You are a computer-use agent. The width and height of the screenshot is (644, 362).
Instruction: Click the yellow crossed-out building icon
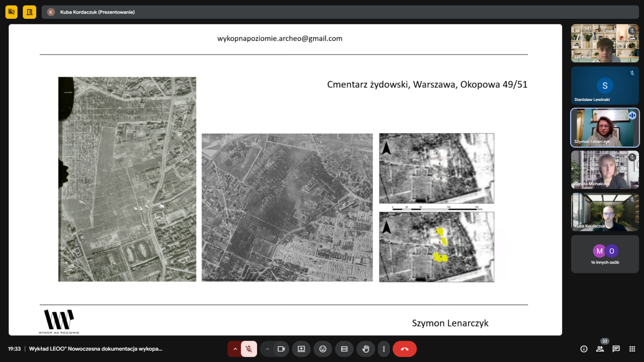tap(11, 12)
